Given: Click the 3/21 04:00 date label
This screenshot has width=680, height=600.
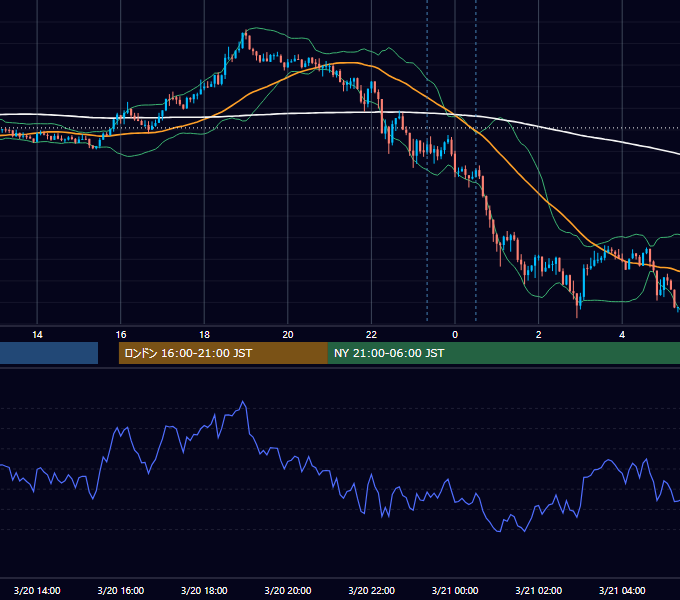Looking at the screenshot, I should (622, 590).
